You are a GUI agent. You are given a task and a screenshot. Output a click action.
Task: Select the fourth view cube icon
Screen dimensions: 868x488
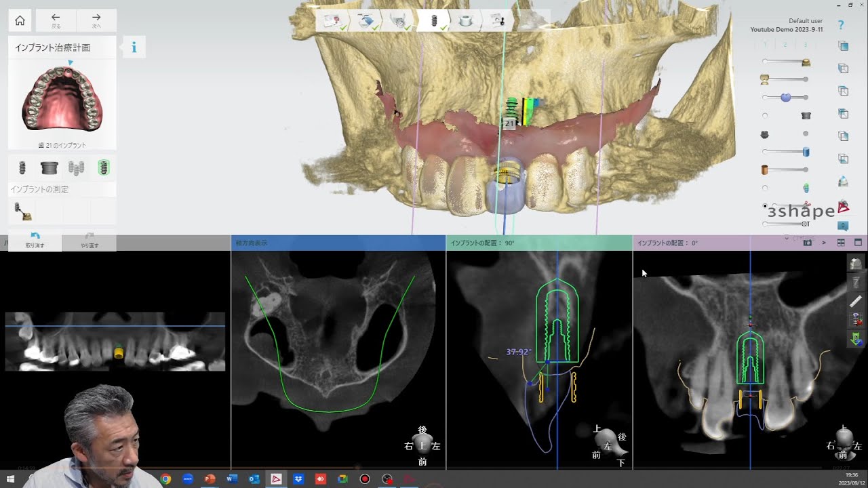(x=843, y=114)
